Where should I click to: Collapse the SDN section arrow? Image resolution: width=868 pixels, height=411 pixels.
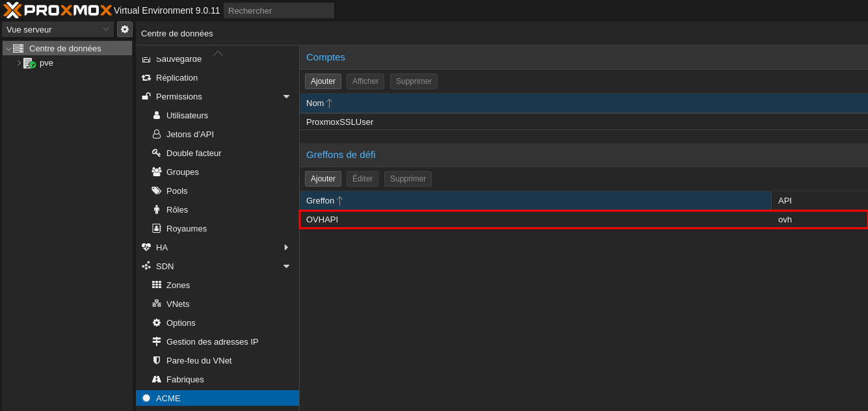pyautogui.click(x=286, y=266)
